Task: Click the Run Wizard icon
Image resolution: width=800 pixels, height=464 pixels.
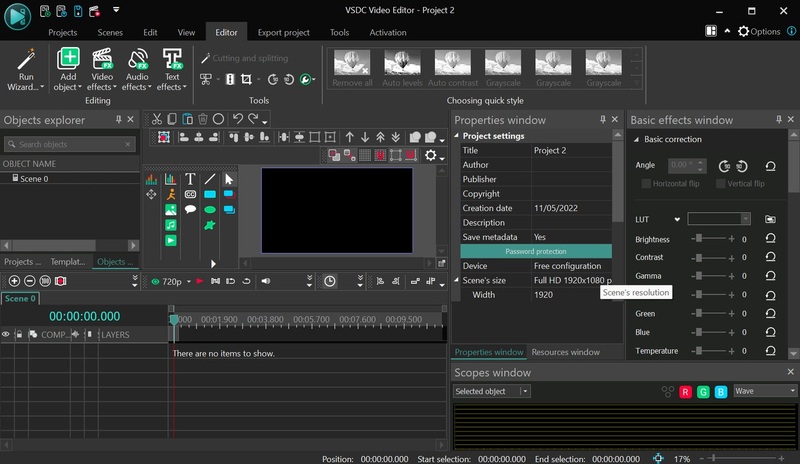Action: [28, 62]
